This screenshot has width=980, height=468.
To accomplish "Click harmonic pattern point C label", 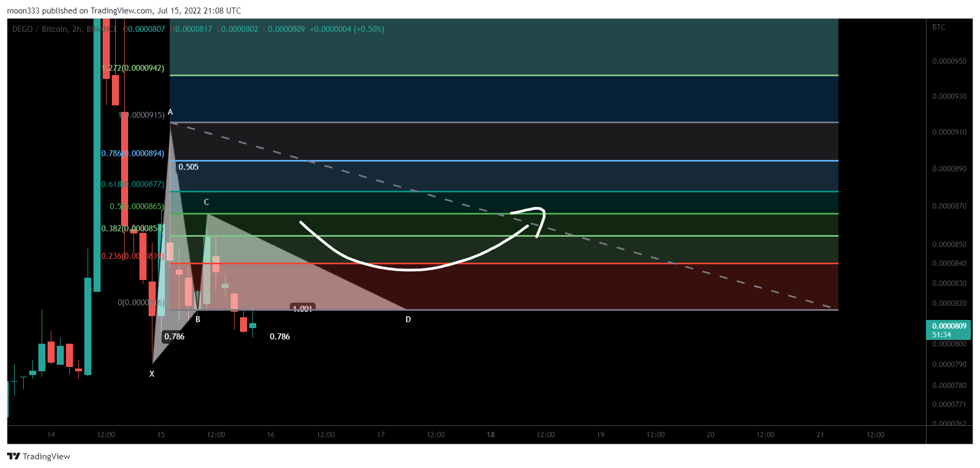I will (x=206, y=202).
